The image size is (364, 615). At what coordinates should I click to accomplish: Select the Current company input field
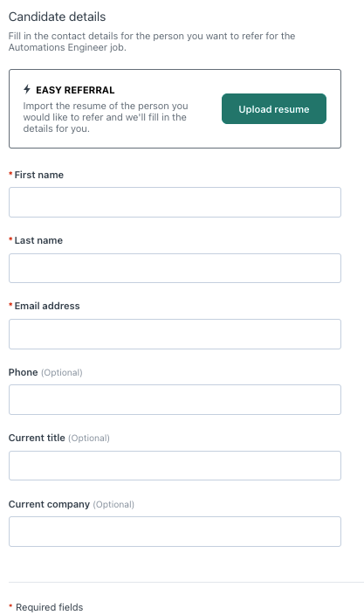(x=175, y=531)
